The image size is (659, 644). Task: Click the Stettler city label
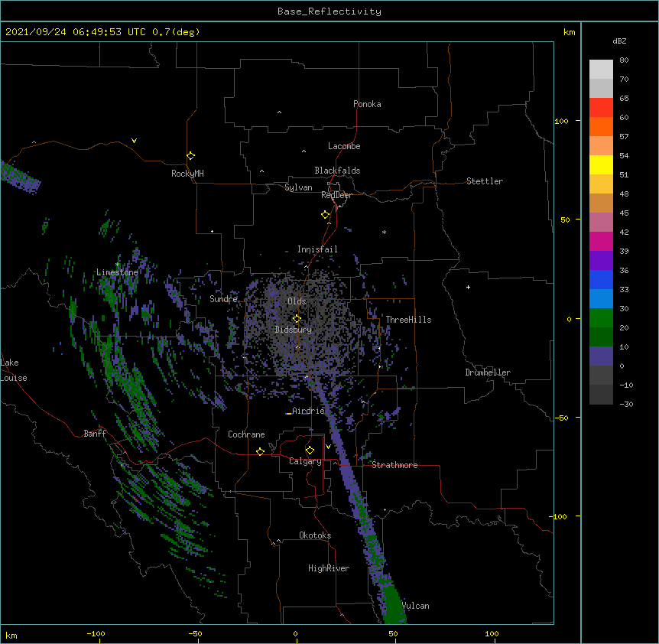485,181
